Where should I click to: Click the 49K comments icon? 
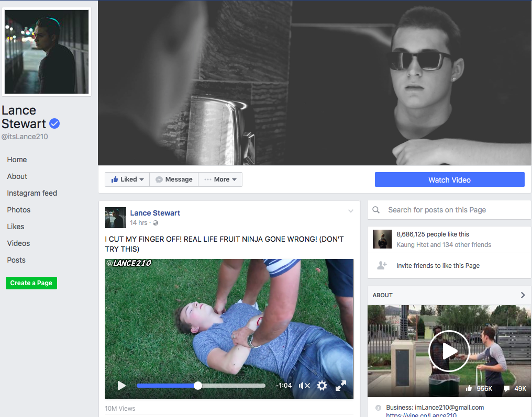tap(506, 389)
